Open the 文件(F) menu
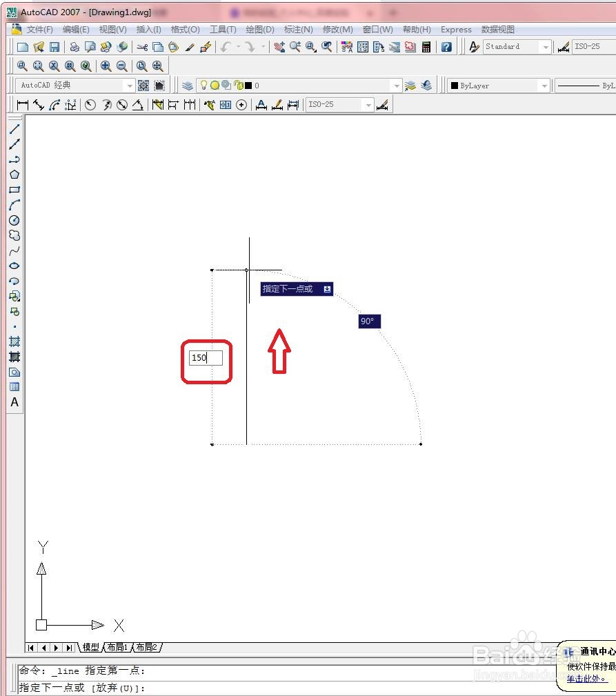The width and height of the screenshot is (616, 696). (39, 30)
